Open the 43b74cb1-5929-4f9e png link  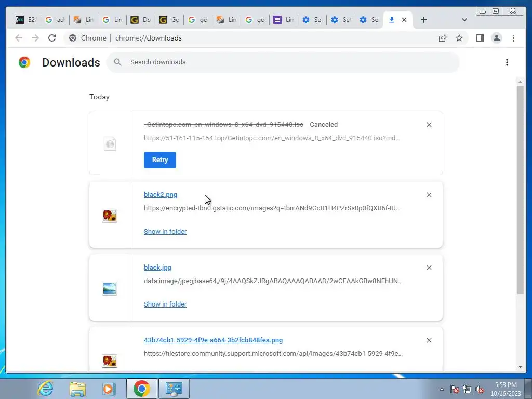213,340
